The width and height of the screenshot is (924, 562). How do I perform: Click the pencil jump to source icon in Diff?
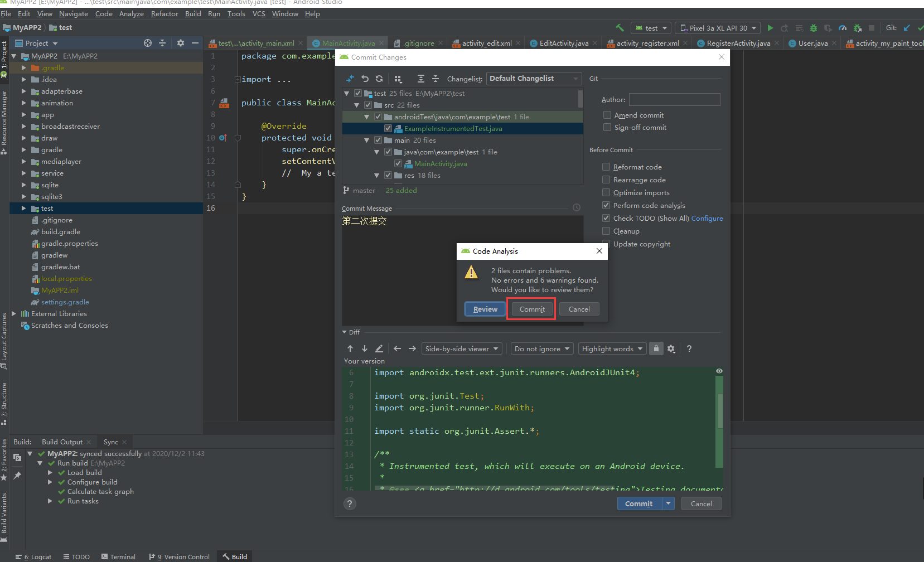click(x=379, y=348)
